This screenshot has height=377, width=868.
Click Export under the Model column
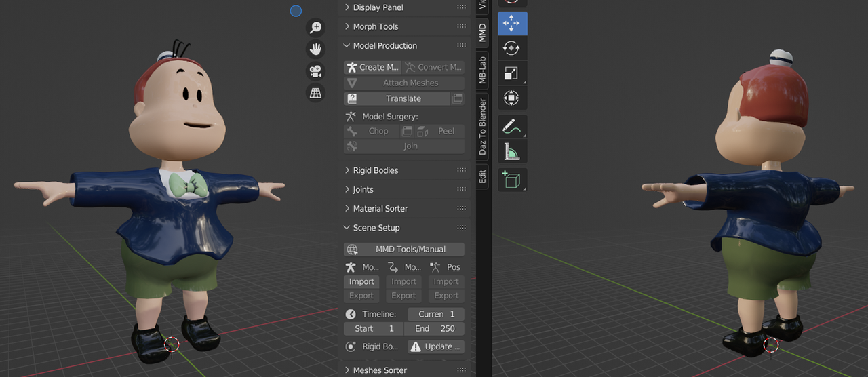click(x=361, y=296)
